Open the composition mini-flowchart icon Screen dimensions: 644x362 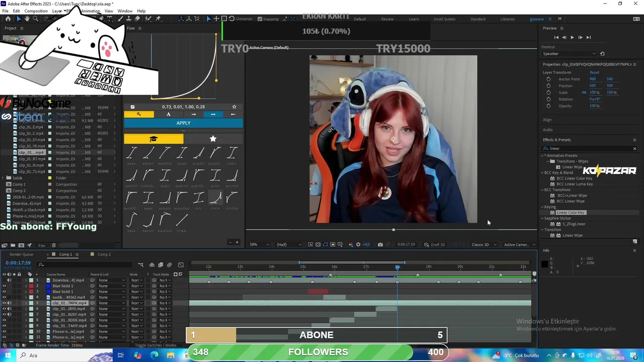140,265
